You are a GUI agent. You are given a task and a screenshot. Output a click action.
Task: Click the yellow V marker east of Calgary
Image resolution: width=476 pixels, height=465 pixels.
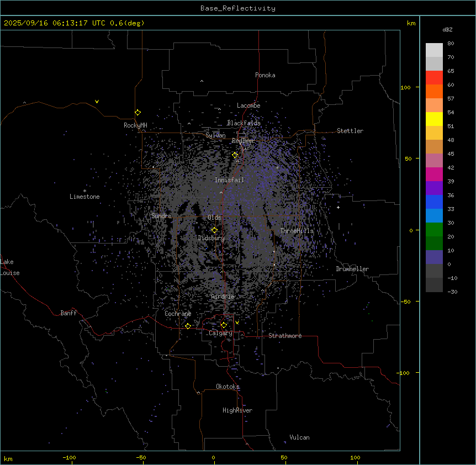237,323
